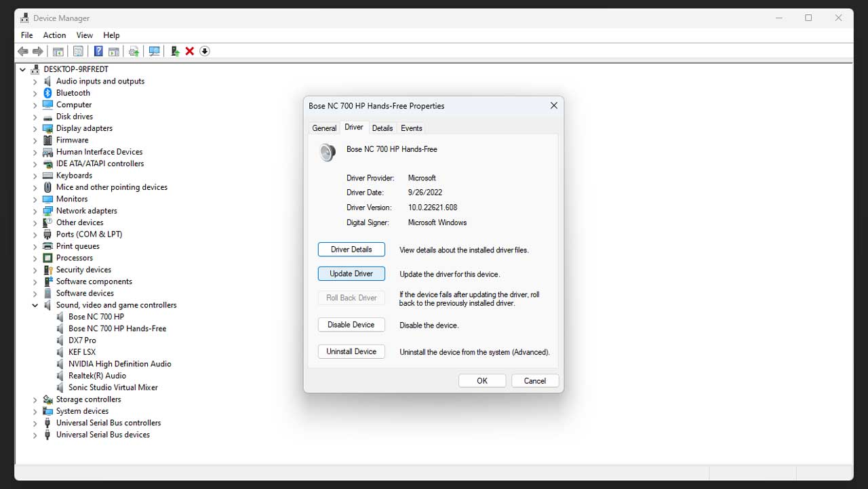868x489 pixels.
Task: Click the Processors category icon
Action: point(47,258)
